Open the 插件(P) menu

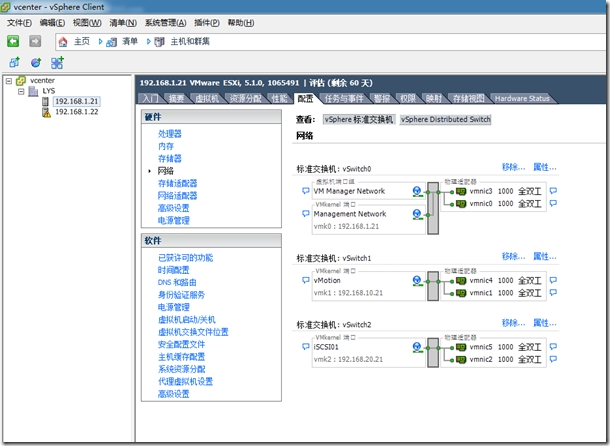pos(207,23)
